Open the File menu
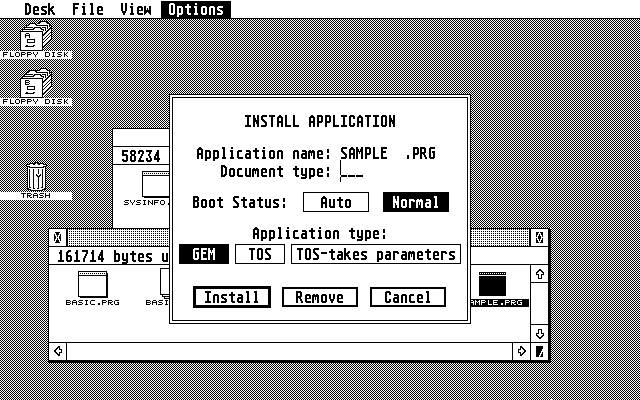This screenshot has width=640, height=400. [87, 9]
